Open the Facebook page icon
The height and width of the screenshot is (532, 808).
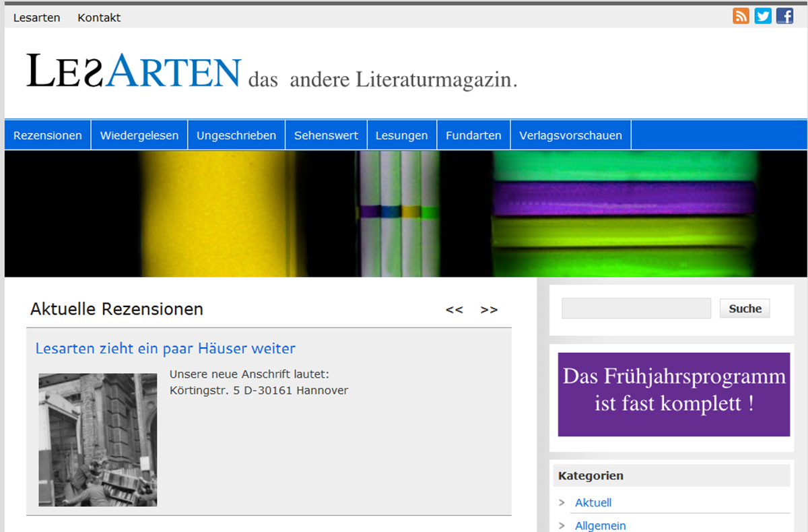[784, 16]
